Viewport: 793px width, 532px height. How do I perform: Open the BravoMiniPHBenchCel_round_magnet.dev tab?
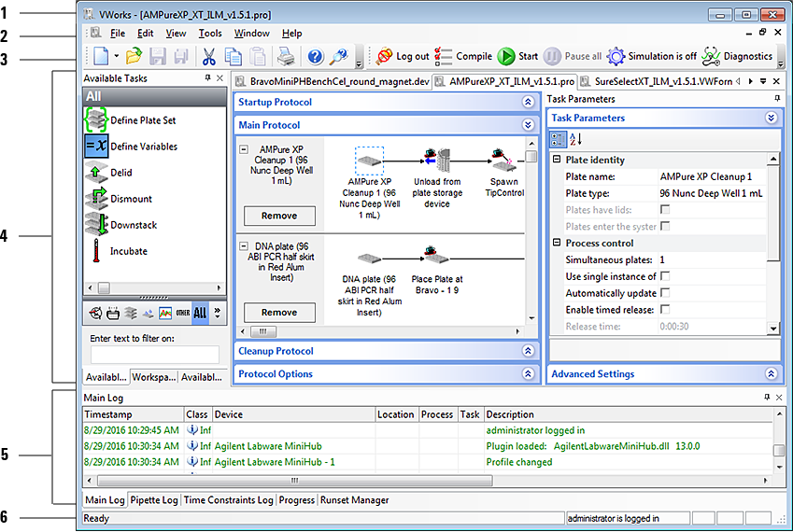333,81
